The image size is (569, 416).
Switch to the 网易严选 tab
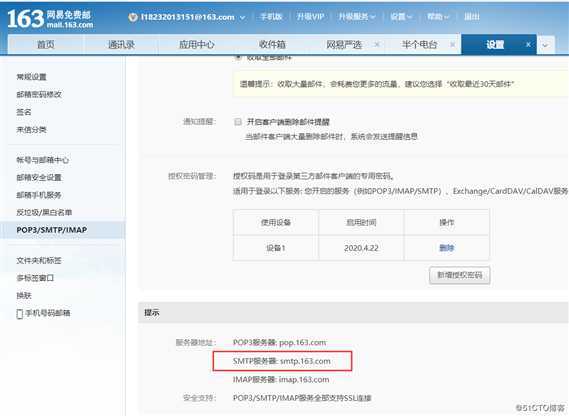[x=344, y=45]
